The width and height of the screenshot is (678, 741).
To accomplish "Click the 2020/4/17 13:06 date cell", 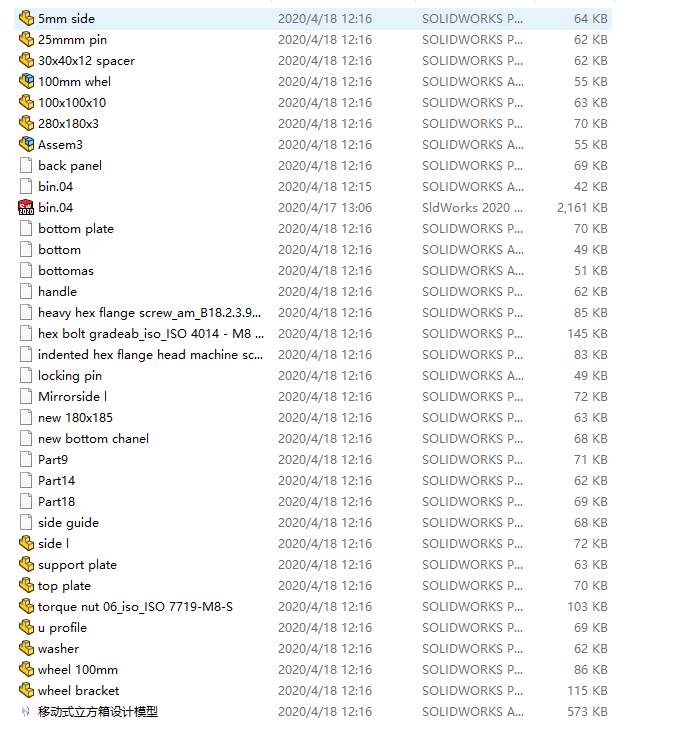I will click(x=325, y=207).
